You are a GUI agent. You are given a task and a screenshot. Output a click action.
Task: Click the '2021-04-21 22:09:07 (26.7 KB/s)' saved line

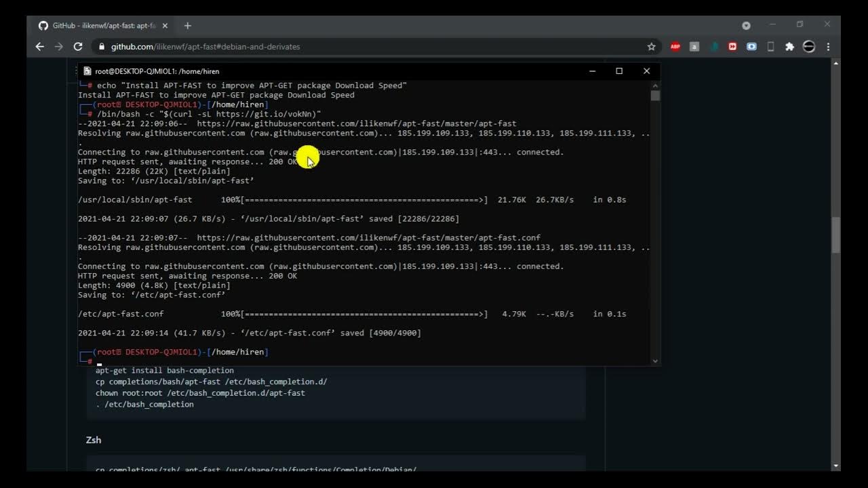[269, 219]
